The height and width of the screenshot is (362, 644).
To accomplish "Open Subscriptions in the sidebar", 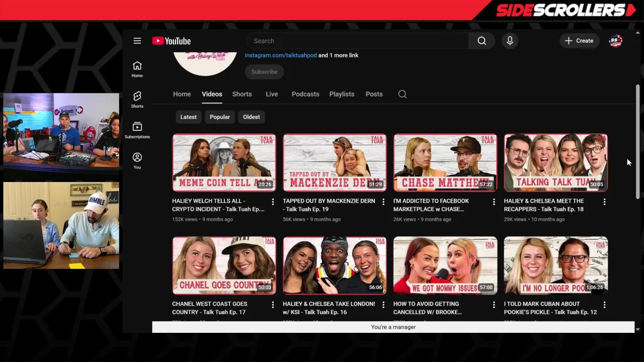I will 137,130.
